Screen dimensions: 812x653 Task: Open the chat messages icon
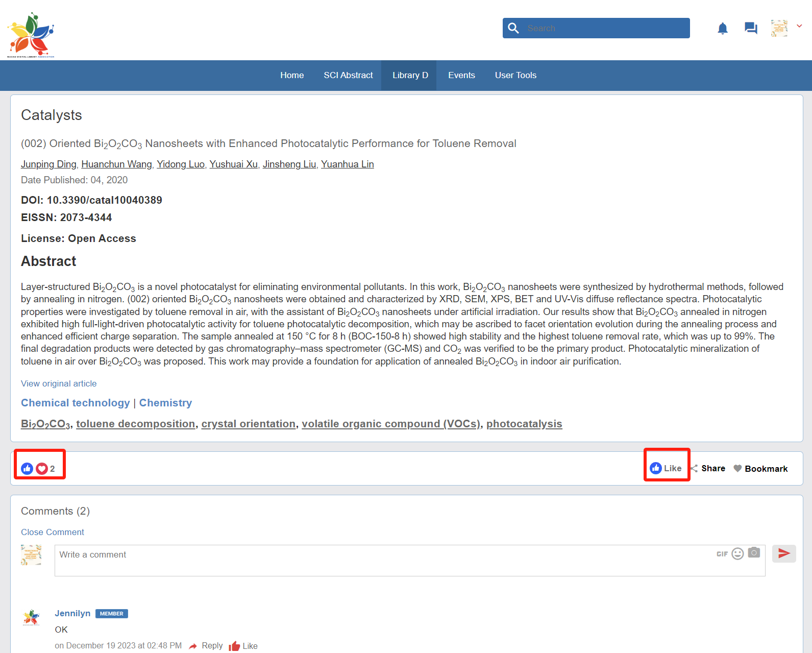750,28
